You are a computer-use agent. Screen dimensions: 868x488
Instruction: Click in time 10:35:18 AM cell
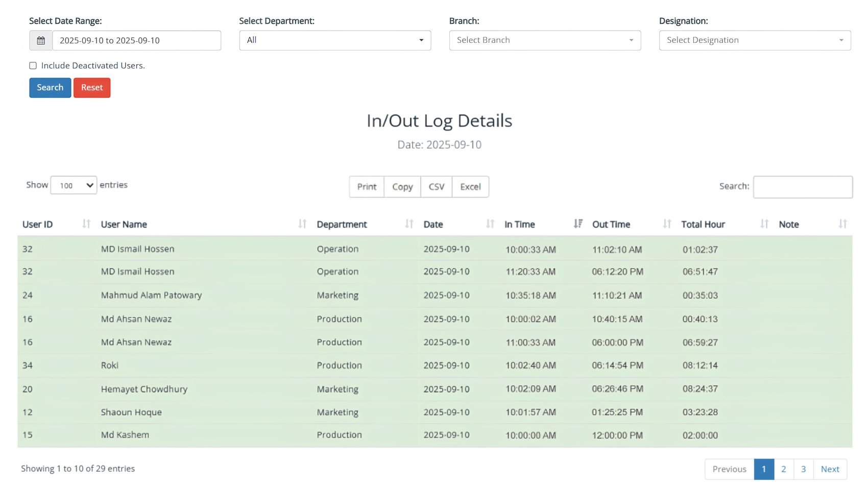531,296
